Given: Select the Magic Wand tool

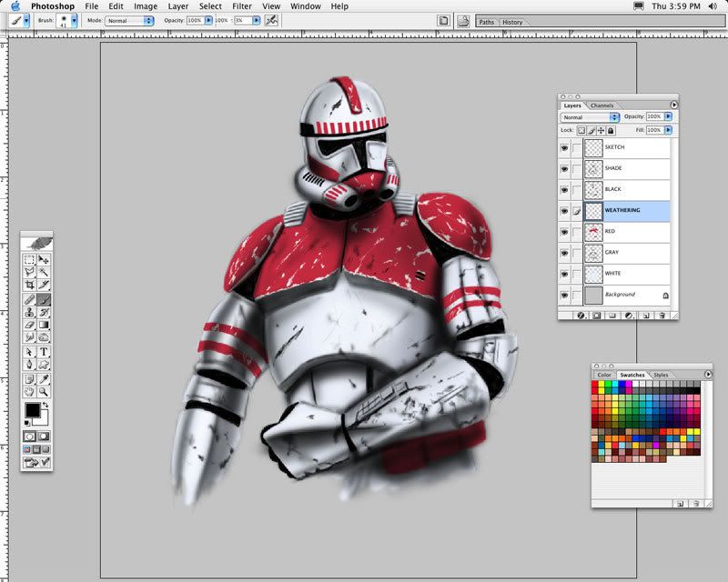Looking at the screenshot, I should (x=44, y=272).
